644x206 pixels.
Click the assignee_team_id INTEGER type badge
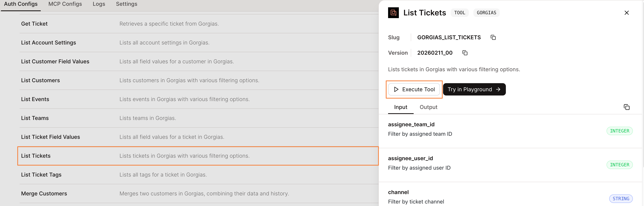point(619,131)
